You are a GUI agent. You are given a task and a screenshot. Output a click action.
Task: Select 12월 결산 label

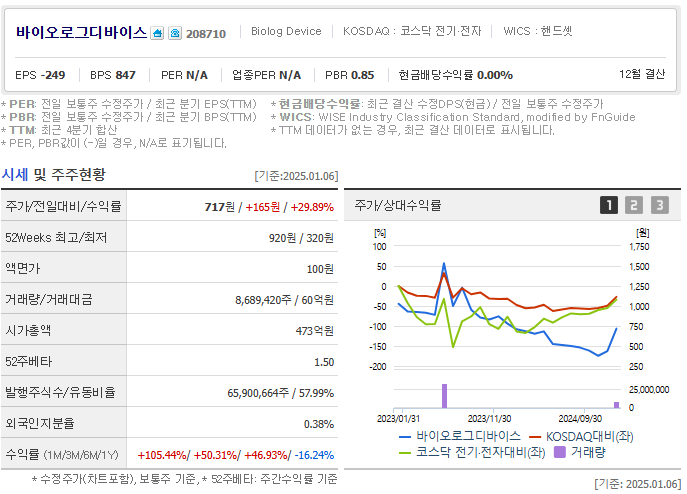pyautogui.click(x=642, y=74)
